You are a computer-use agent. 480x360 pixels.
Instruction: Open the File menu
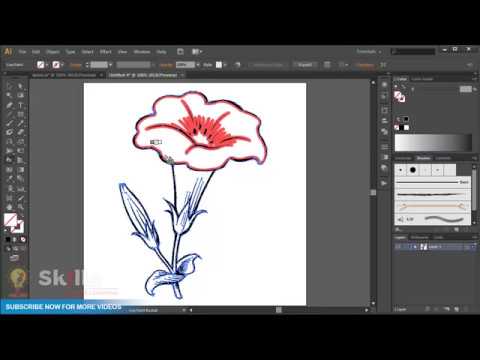coord(22,52)
